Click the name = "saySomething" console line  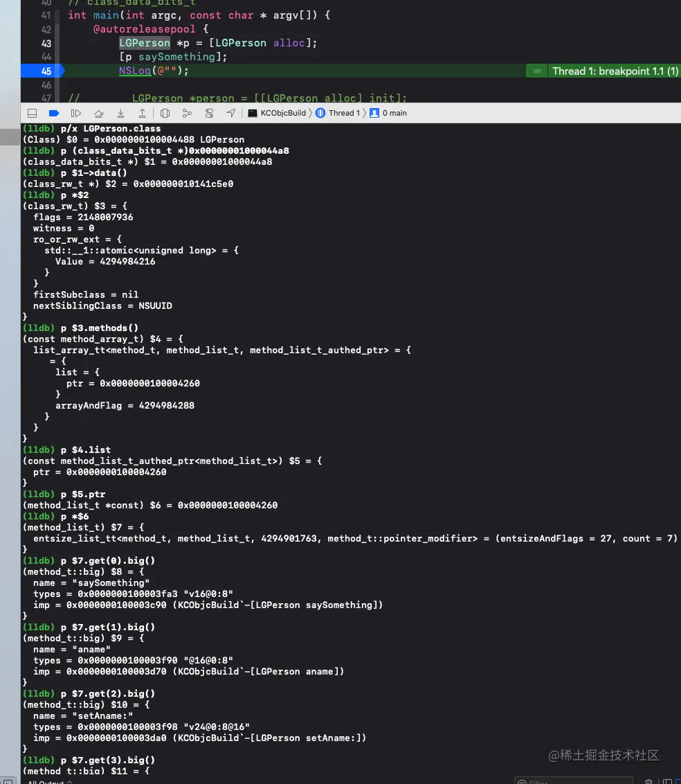click(x=91, y=583)
